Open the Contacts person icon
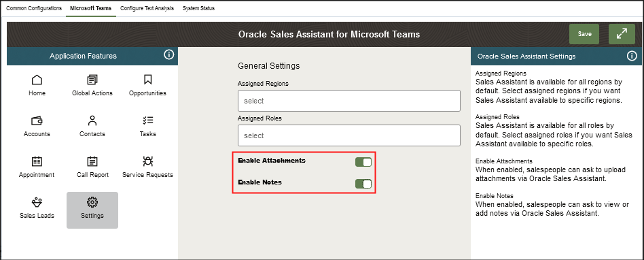Screen dimensions: 644x260 coord(92,120)
